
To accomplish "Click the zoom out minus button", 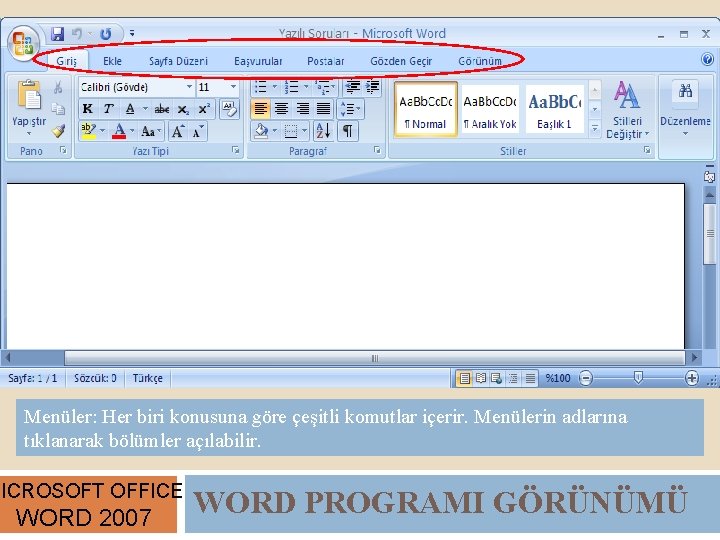I will tap(585, 378).
